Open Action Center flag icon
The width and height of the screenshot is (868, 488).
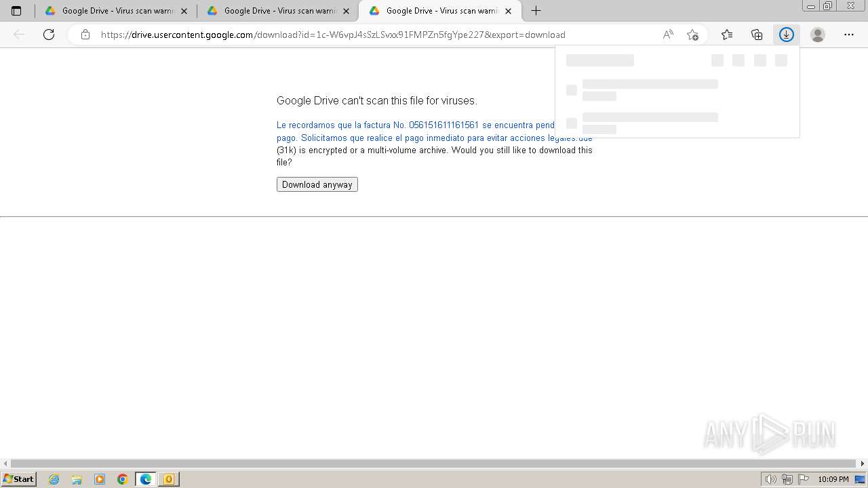(803, 479)
